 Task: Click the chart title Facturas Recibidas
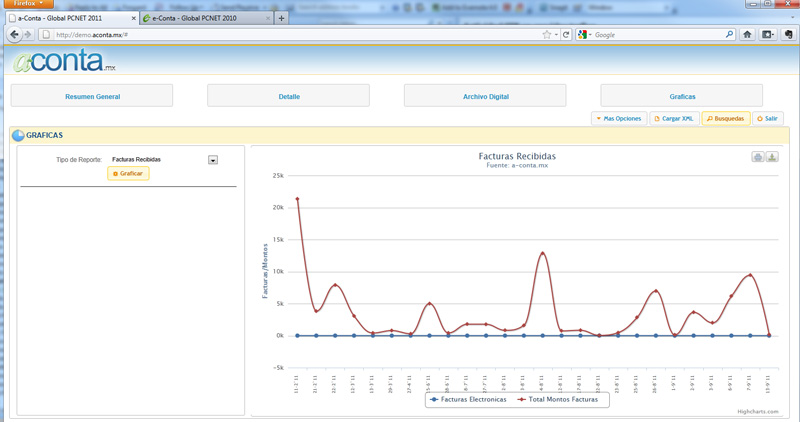(517, 156)
